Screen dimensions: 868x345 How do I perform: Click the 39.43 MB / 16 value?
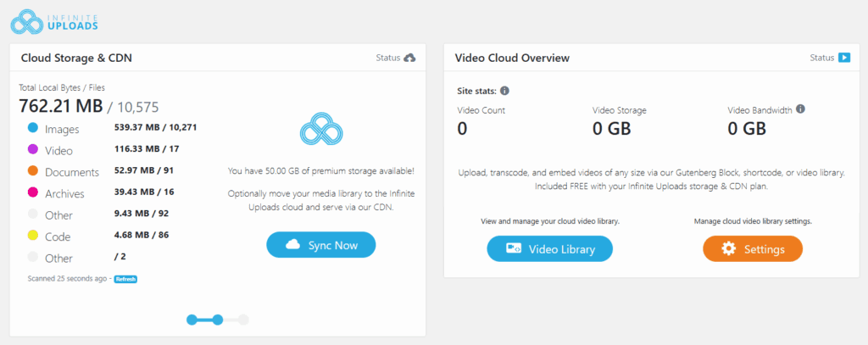[x=144, y=192]
